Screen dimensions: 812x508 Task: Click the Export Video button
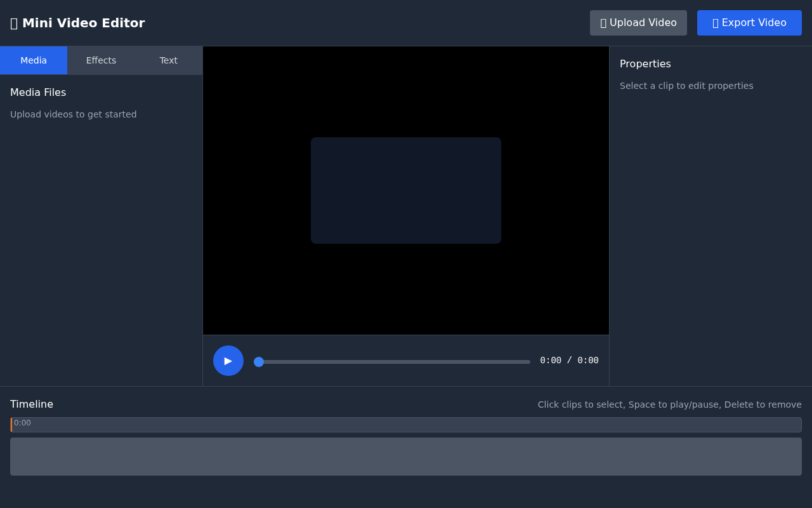pyautogui.click(x=749, y=22)
